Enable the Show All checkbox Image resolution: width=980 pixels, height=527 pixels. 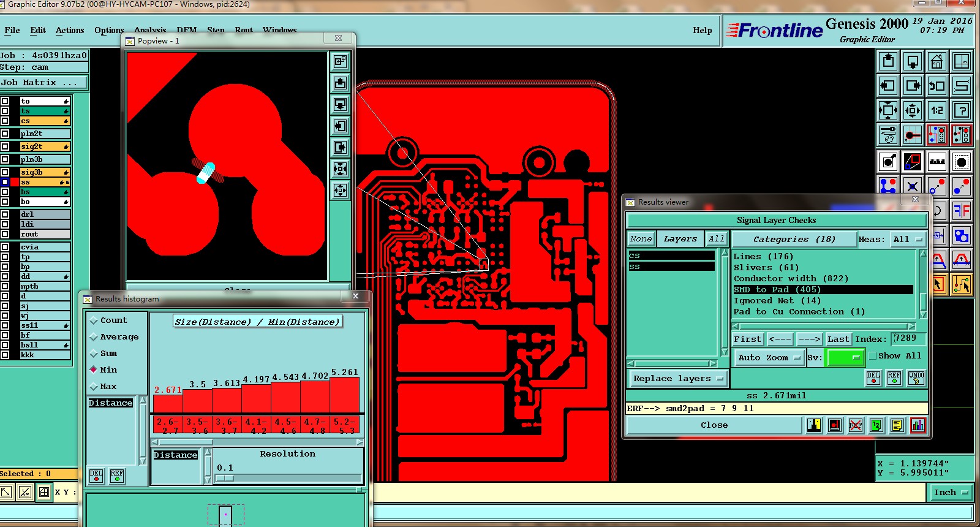[x=873, y=356]
